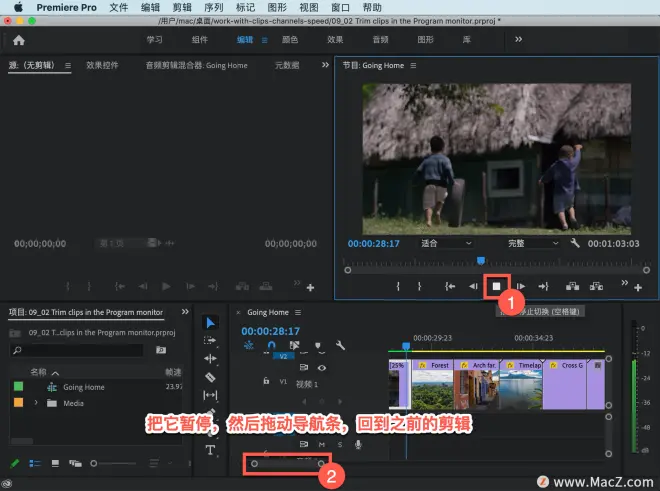Expand the Media bin folder

36,403
